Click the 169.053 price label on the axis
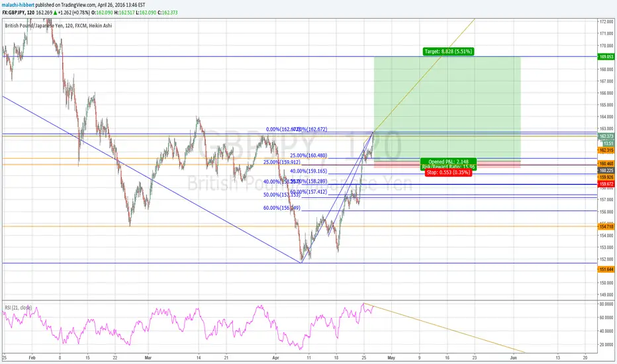Screen dimensions: 617x364 (x=606, y=57)
